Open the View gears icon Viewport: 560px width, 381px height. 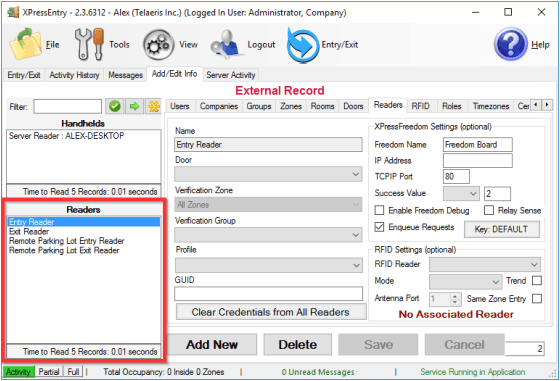159,45
